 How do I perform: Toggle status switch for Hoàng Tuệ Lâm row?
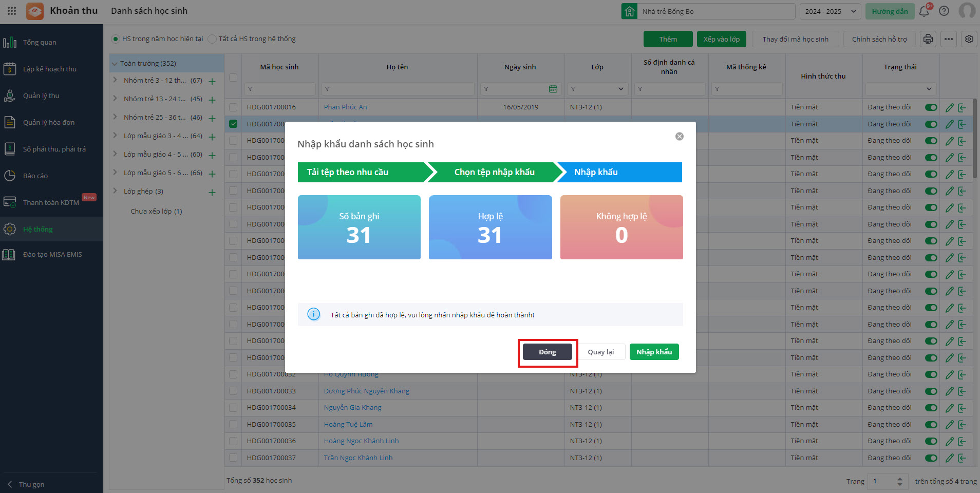coord(931,425)
